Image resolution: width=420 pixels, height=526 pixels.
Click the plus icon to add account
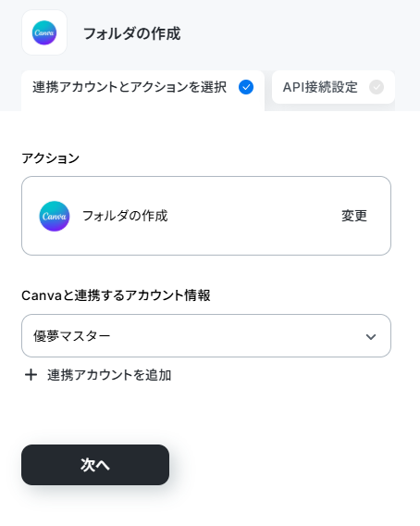tap(31, 375)
